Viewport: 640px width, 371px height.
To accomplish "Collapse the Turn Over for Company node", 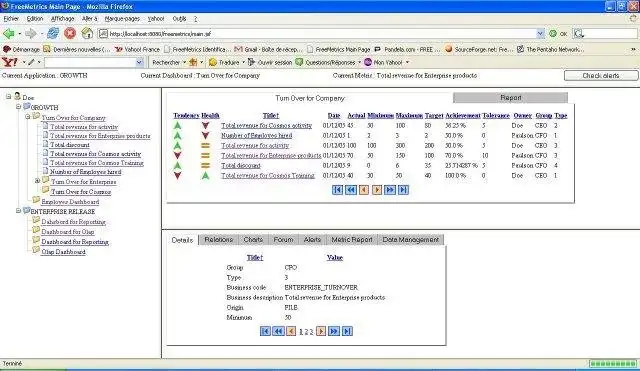I will [28, 117].
